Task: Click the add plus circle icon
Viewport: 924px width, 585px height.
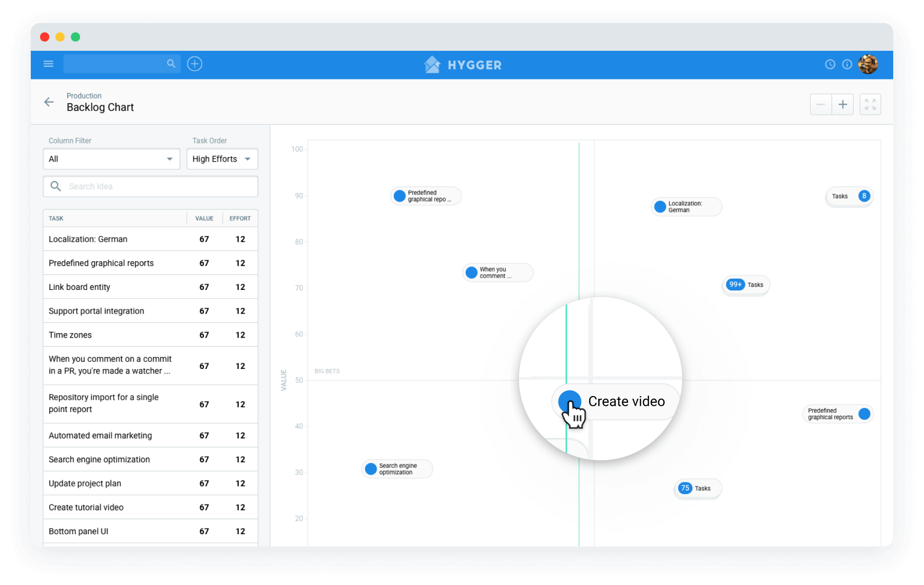Action: (195, 64)
